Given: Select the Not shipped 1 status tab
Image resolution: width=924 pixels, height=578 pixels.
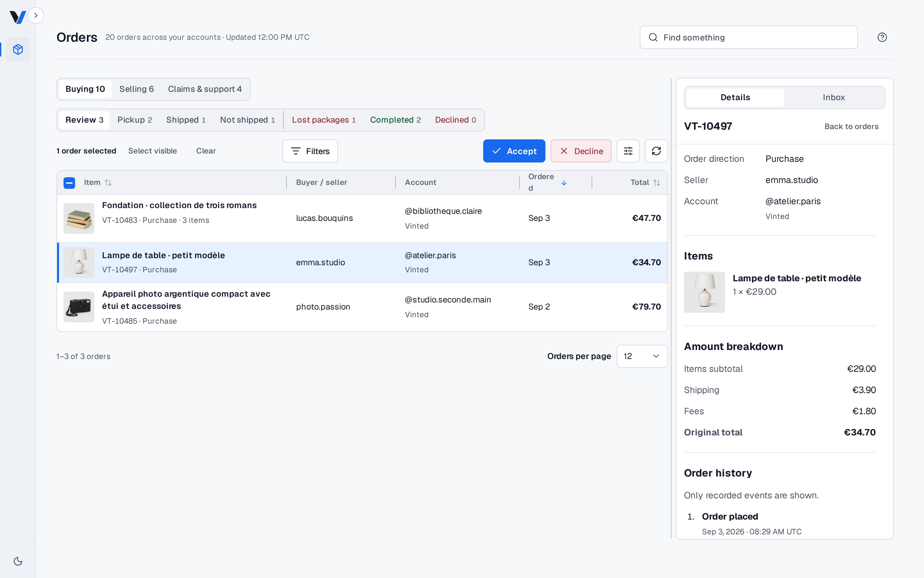Looking at the screenshot, I should (x=247, y=120).
